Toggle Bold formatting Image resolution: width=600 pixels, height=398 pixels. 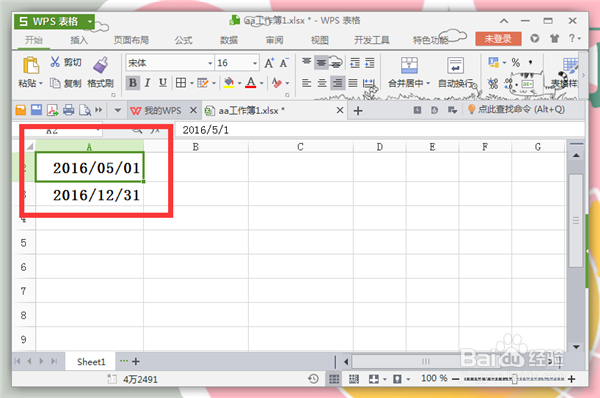[x=133, y=83]
